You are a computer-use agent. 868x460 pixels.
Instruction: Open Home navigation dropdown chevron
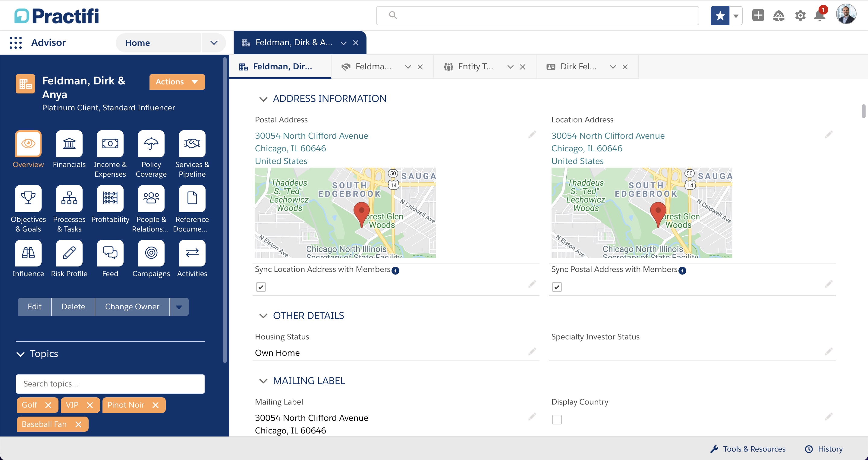tap(214, 43)
